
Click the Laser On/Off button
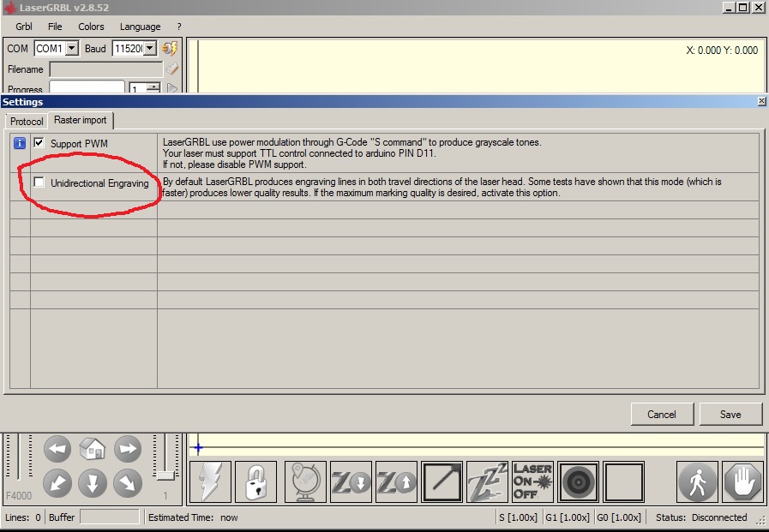click(x=532, y=481)
